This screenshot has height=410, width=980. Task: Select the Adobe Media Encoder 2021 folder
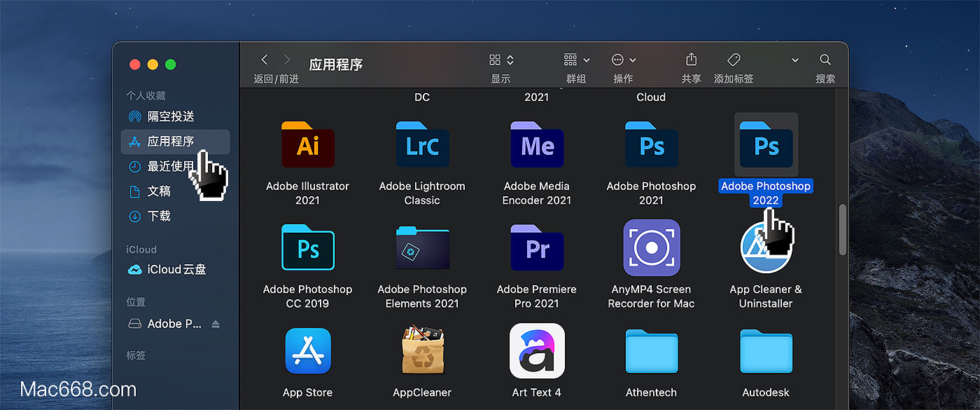[537, 144]
